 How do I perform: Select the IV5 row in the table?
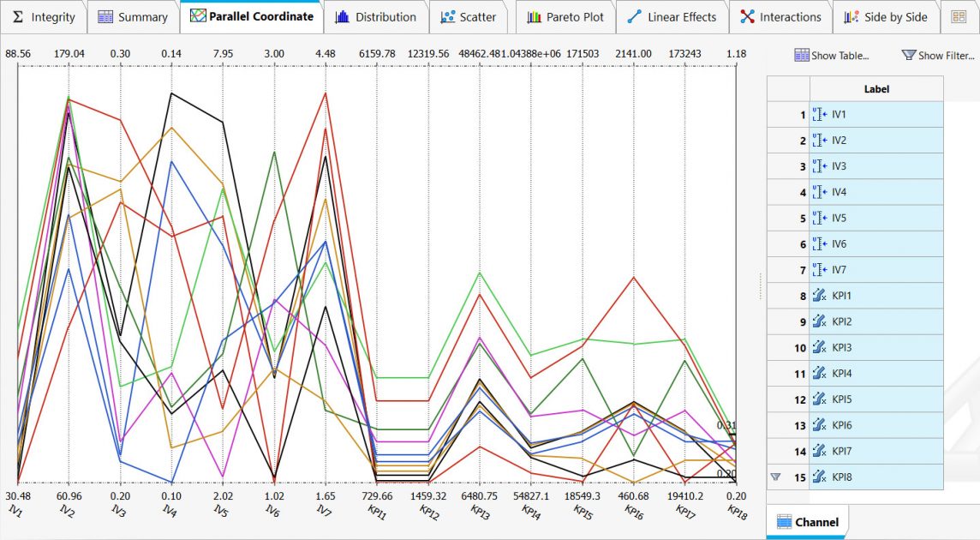875,219
